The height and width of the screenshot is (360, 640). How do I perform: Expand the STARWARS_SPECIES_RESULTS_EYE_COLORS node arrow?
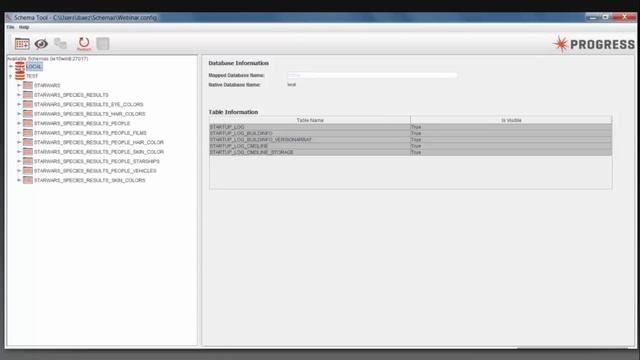click(19, 104)
